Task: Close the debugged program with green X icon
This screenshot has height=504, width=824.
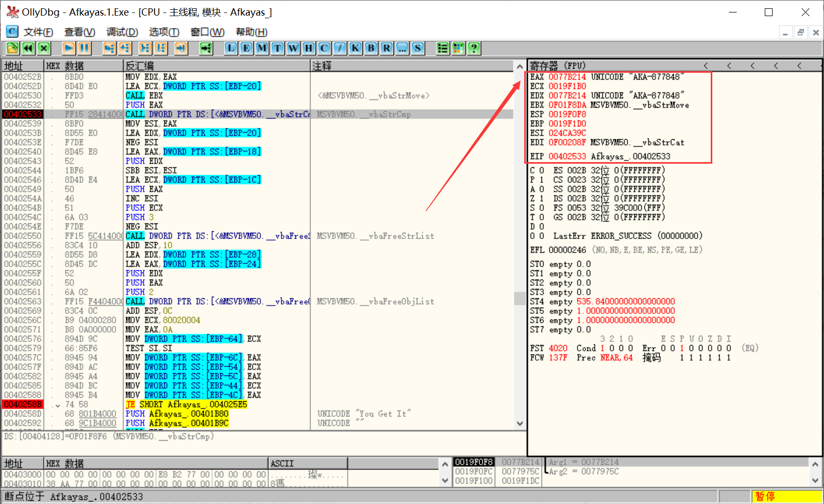Action: point(44,48)
